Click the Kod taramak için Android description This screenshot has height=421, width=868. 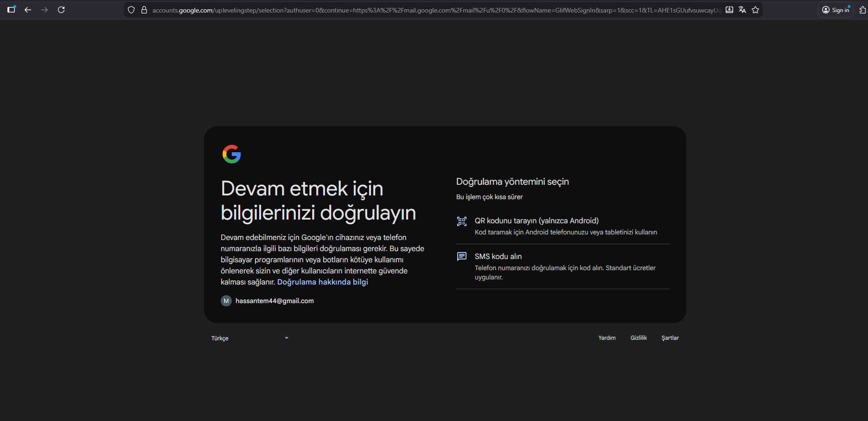(566, 232)
